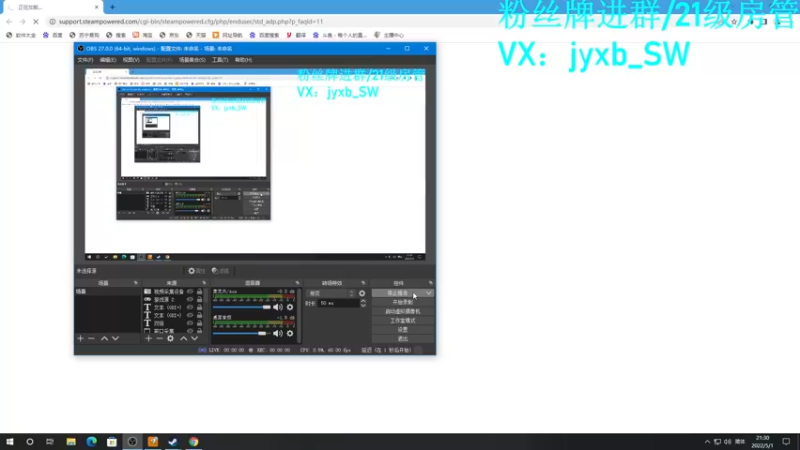Screen dimensions: 800x450
Task: Open the OBS Tools menu
Action: [220, 60]
